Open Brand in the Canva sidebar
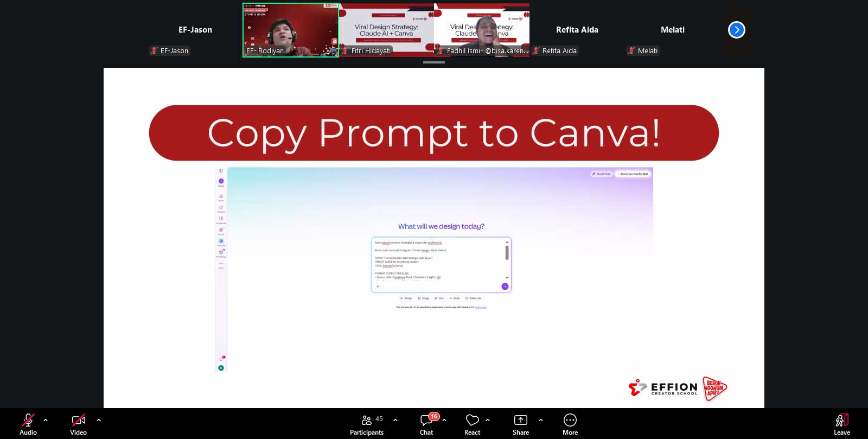 click(x=221, y=231)
